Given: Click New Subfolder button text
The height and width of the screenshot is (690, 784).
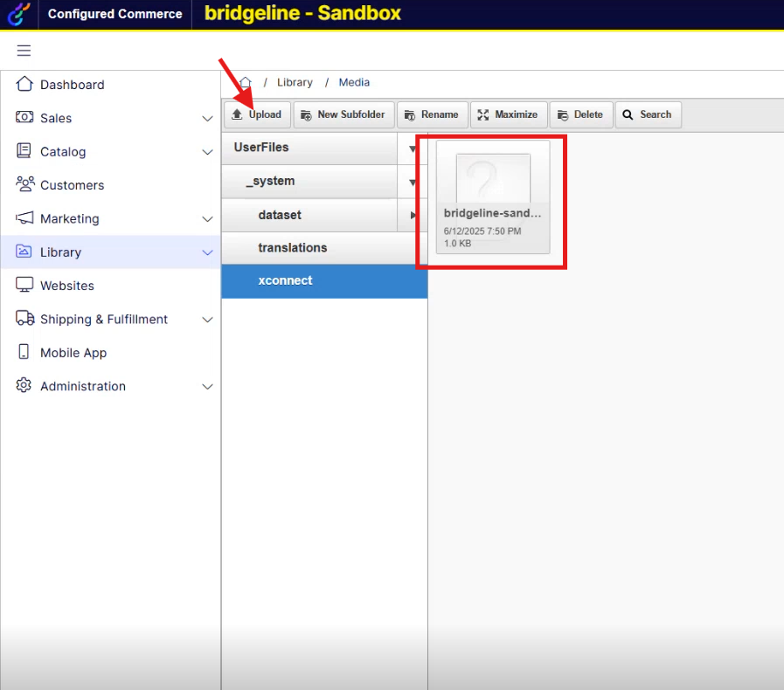Looking at the screenshot, I should coord(351,114).
